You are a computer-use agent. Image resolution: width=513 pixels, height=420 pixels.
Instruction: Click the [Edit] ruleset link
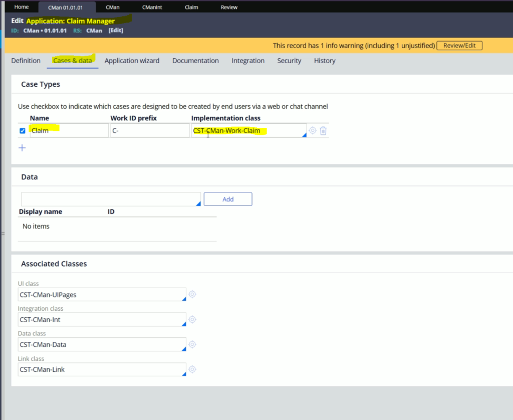116,31
